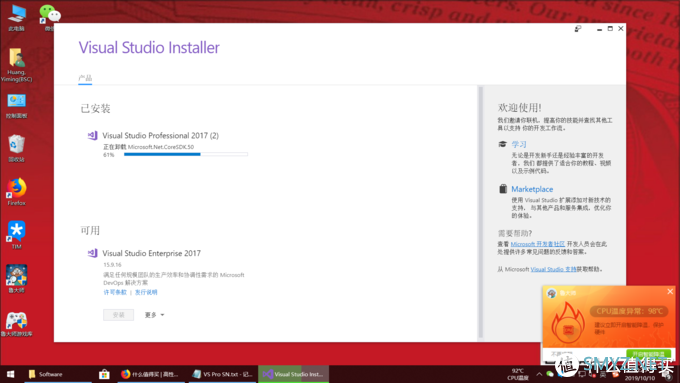Switch to the 产品 tab
The image size is (680, 383).
[85, 78]
